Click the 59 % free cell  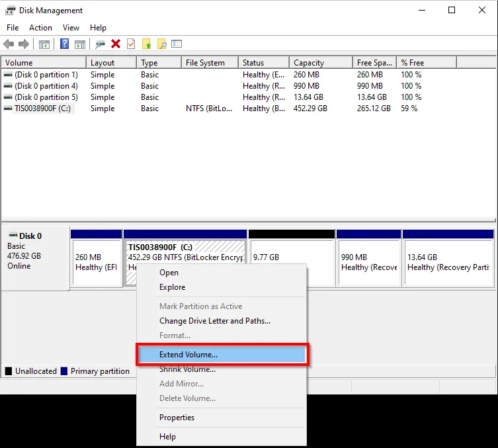[x=409, y=109]
